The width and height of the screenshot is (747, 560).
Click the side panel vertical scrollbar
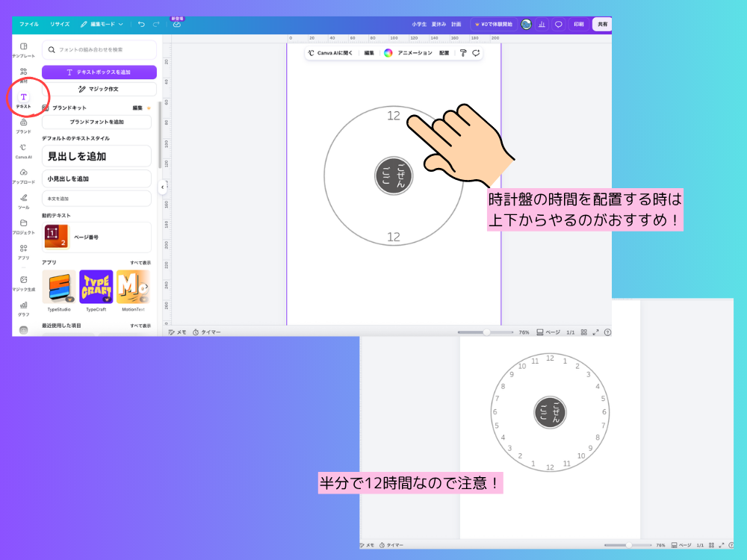pos(160,134)
